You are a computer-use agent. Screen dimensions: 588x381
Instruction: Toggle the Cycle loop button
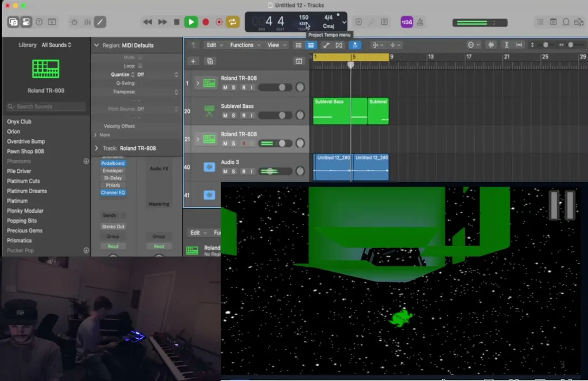(233, 22)
